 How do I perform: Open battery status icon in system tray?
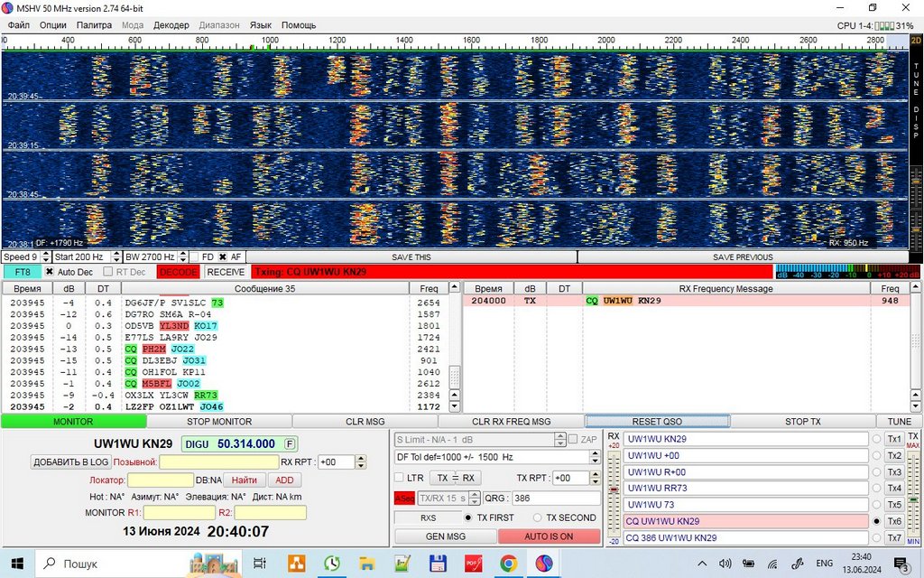748,564
